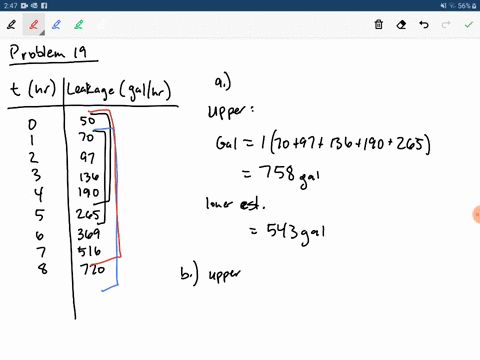This screenshot has height=360, width=480.
Task: Select the green pen tool
Action: [x=79, y=25]
